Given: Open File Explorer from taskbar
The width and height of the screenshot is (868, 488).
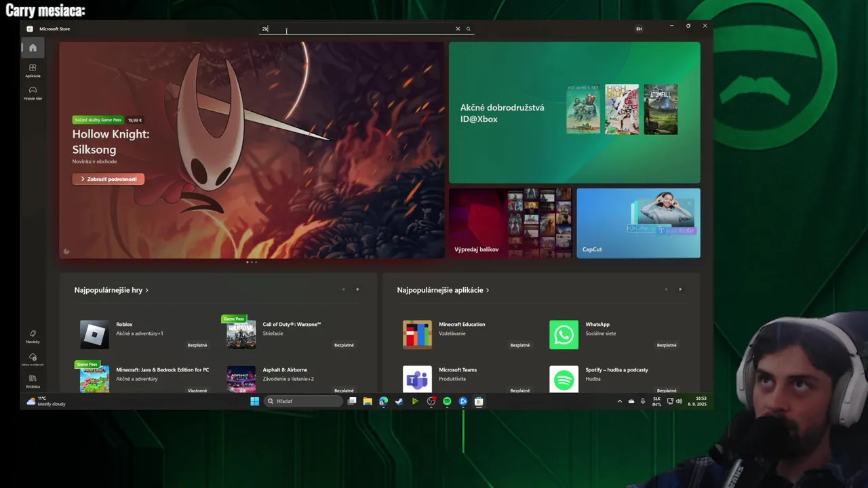Looking at the screenshot, I should 368,401.
